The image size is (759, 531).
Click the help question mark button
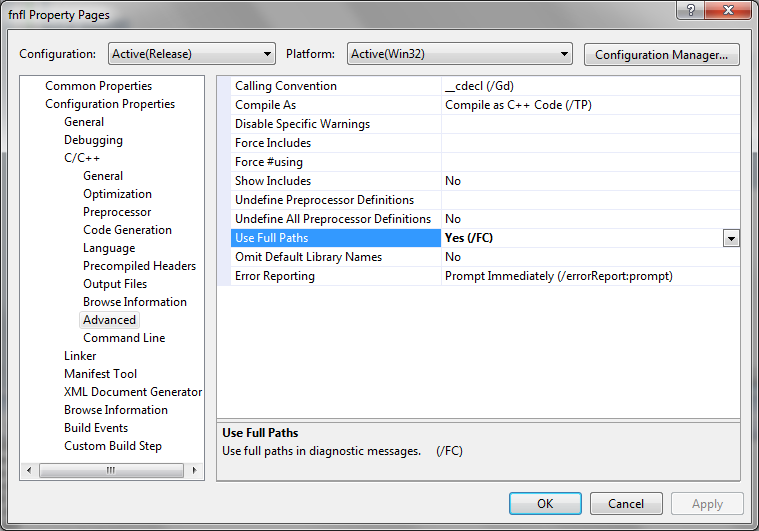point(691,10)
